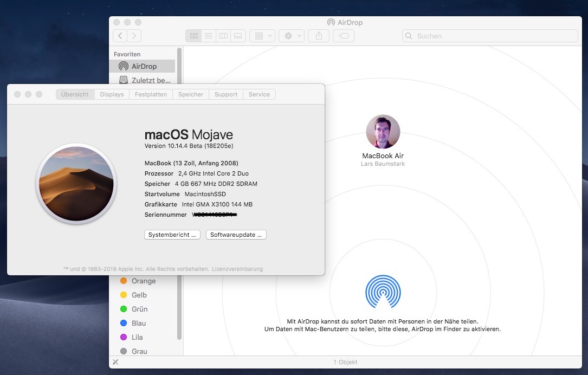Click the Share toolbar button
The width and height of the screenshot is (588, 375).
(319, 36)
